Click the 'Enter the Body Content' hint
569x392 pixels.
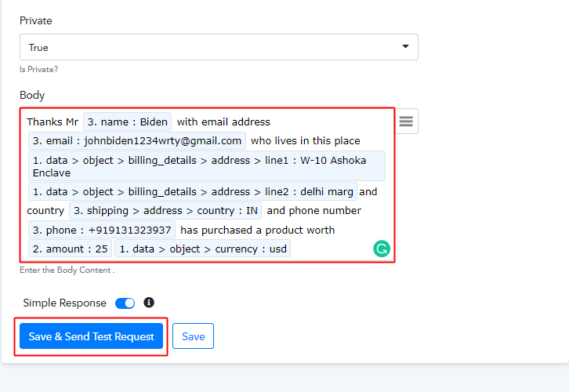(x=67, y=270)
